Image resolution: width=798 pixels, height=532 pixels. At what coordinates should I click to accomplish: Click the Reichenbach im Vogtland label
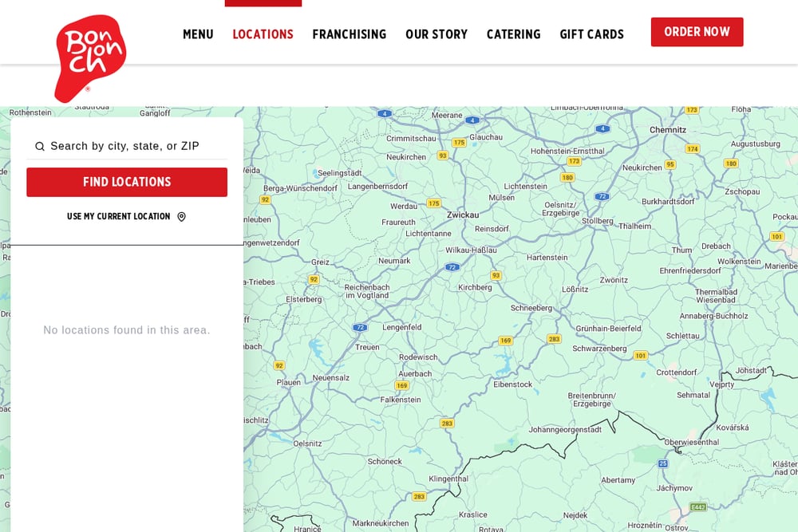(367, 291)
